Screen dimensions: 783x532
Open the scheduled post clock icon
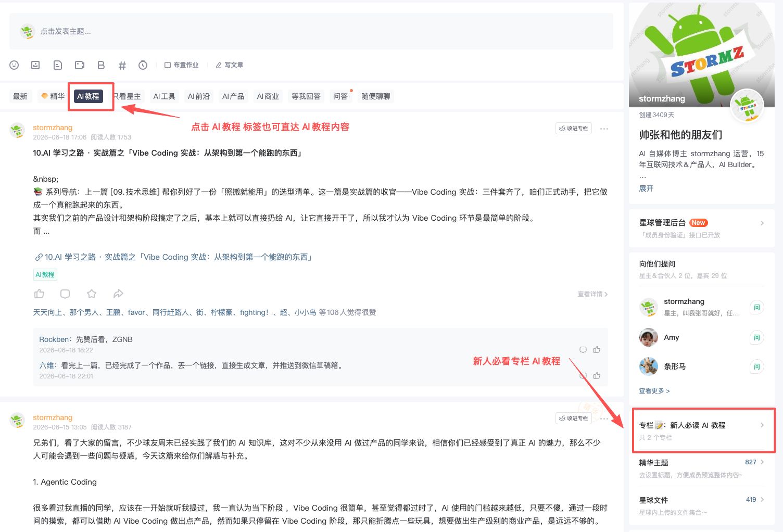(143, 65)
